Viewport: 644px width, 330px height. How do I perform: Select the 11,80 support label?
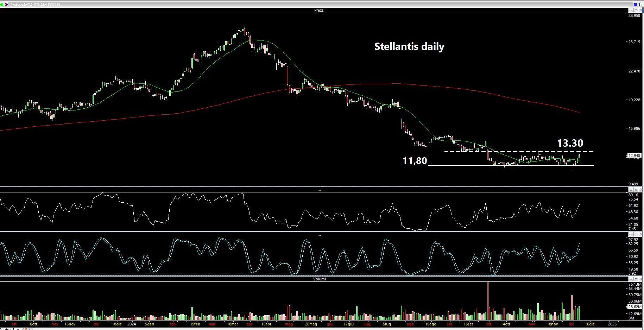415,161
